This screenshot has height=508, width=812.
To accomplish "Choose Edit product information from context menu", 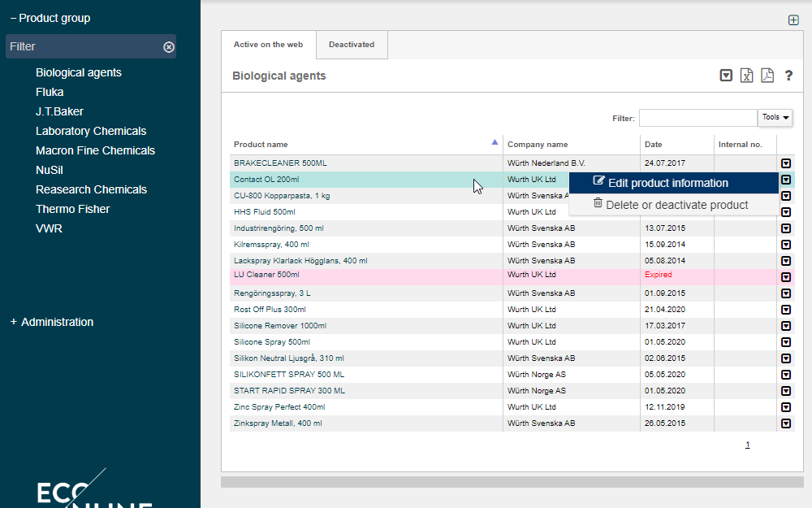I will point(674,183).
